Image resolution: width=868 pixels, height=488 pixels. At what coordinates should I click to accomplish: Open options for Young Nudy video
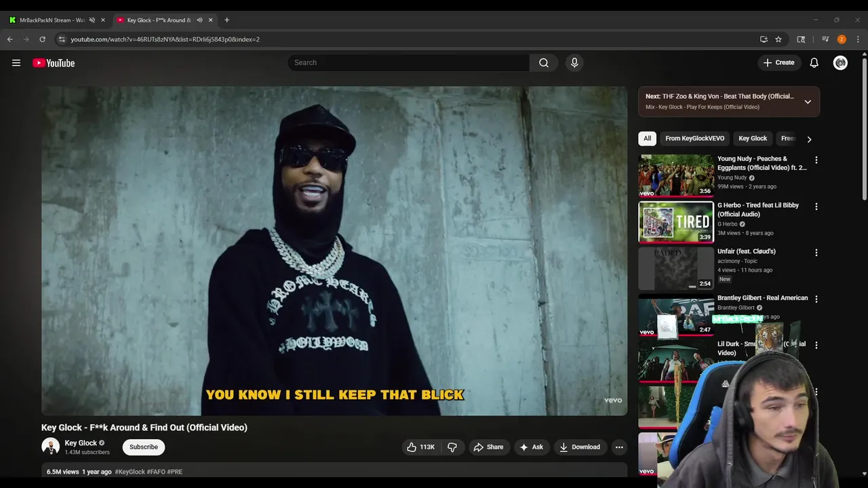816,160
